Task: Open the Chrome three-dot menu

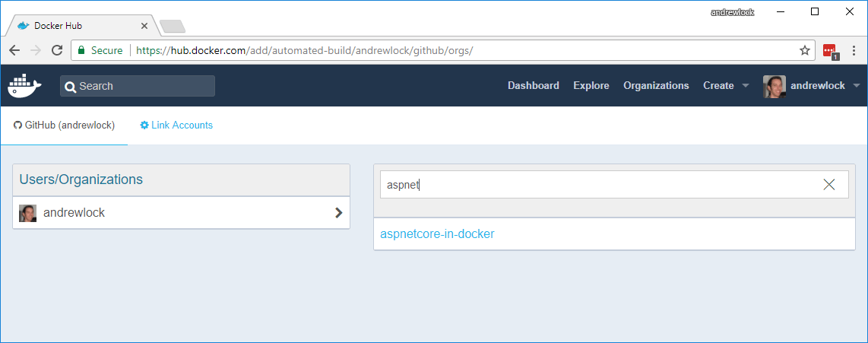Action: tap(854, 50)
